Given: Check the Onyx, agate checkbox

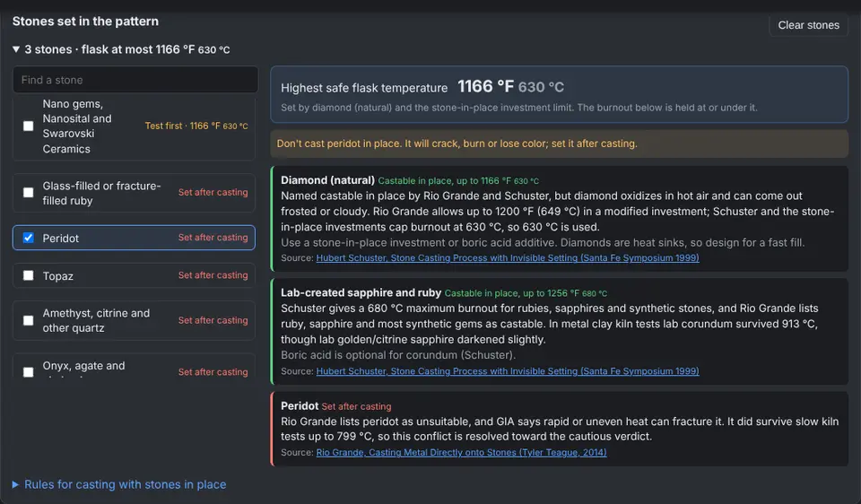Looking at the screenshot, I should (28, 371).
